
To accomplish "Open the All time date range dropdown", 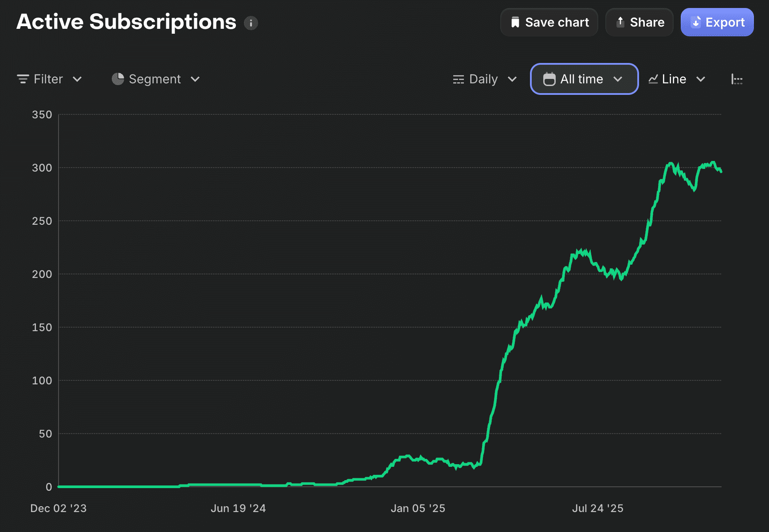I will (584, 79).
